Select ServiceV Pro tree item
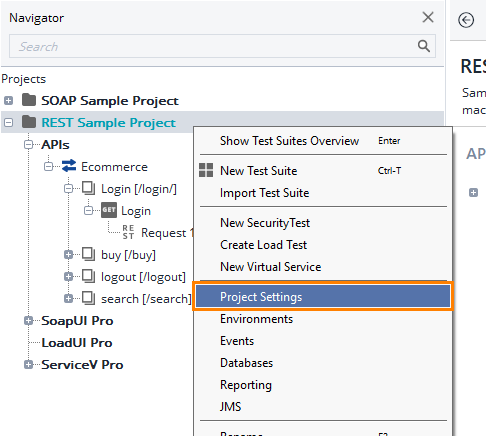The image size is (486, 436). (x=82, y=365)
